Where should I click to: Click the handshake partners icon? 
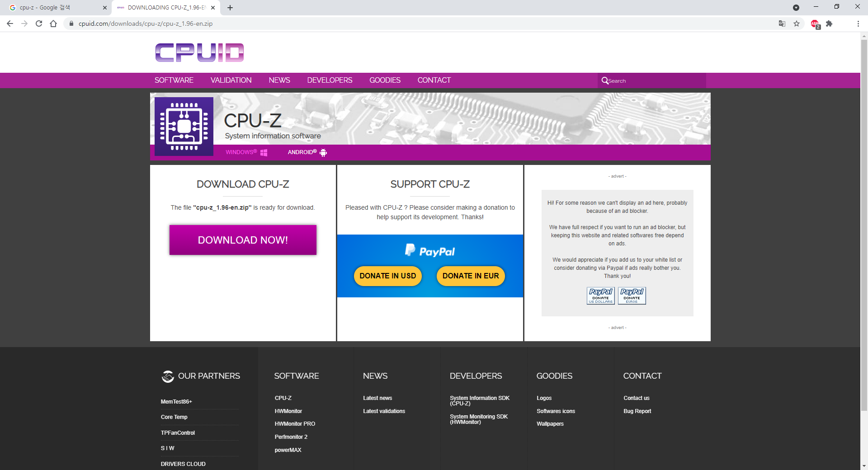[x=168, y=376]
